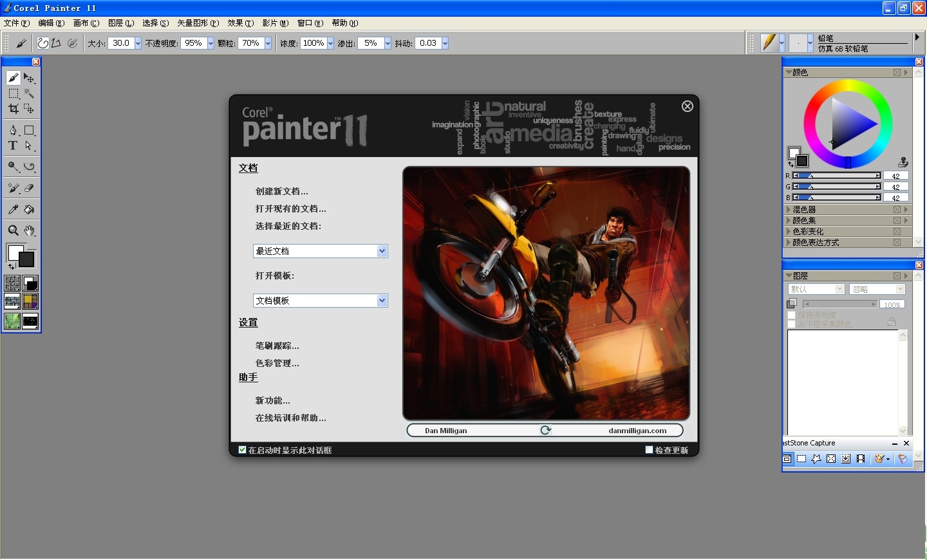Image resolution: width=927 pixels, height=560 pixels.
Task: Select the Eraser tool
Action: click(x=29, y=188)
